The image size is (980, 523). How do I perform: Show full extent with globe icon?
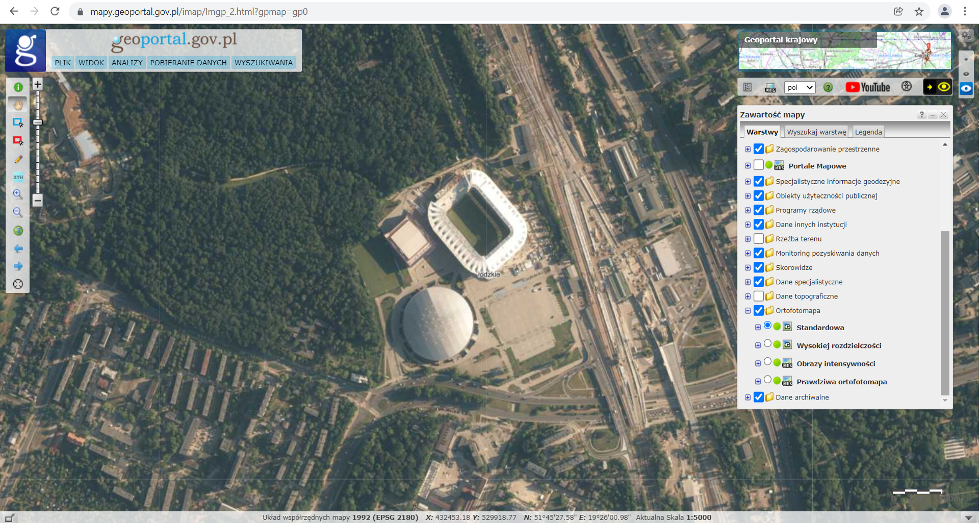(x=18, y=231)
